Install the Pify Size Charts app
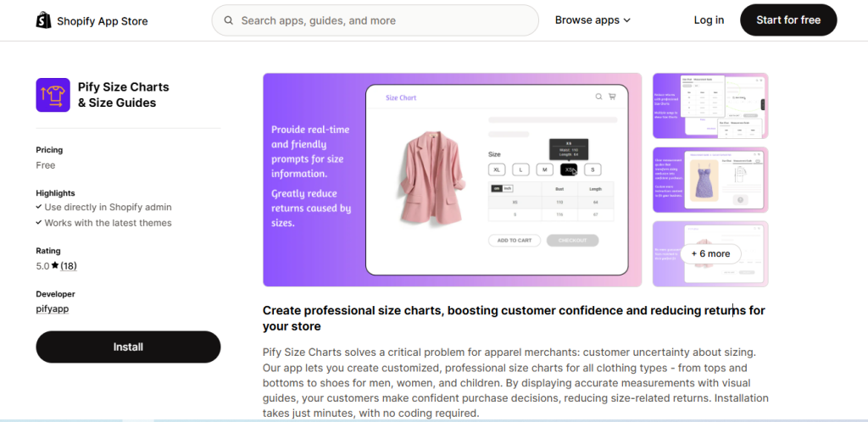 [129, 347]
